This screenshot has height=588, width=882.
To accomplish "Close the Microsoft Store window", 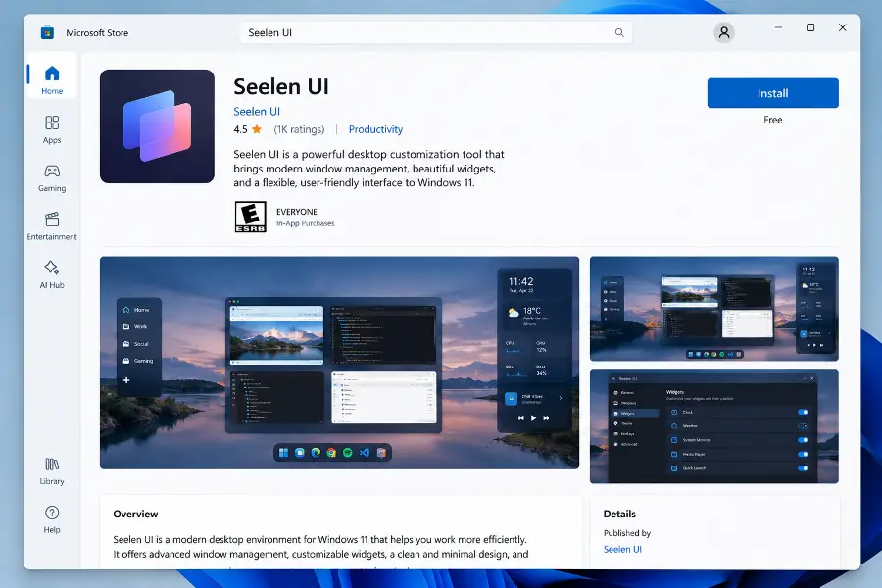I will pyautogui.click(x=842, y=27).
